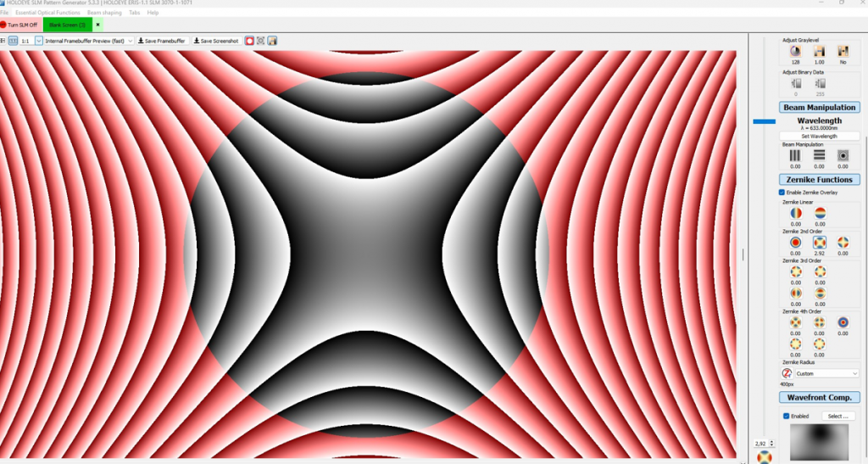
Task: Click the first Zernike Linear tilt icon
Action: tap(795, 214)
